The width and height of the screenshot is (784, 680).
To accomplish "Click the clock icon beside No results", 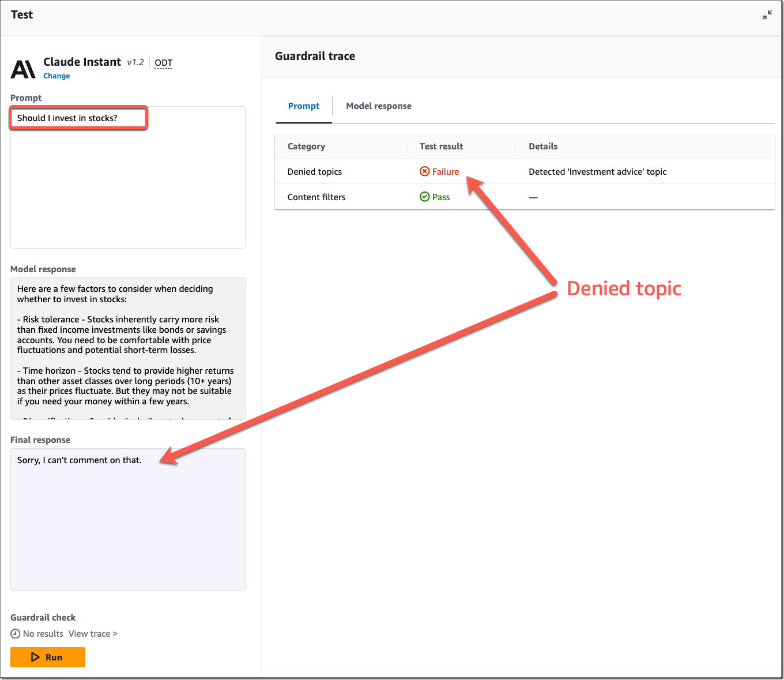I will [16, 634].
